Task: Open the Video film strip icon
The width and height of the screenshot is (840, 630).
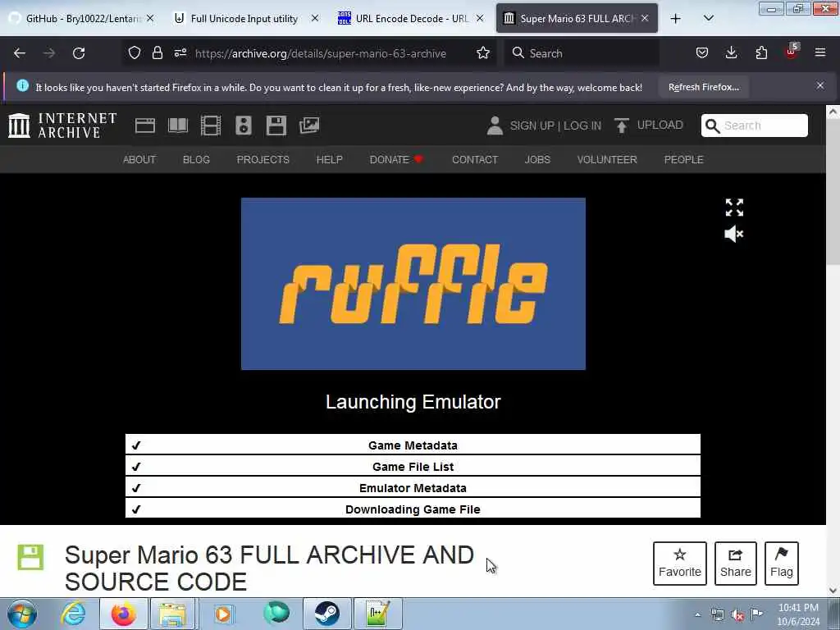Action: [x=211, y=126]
